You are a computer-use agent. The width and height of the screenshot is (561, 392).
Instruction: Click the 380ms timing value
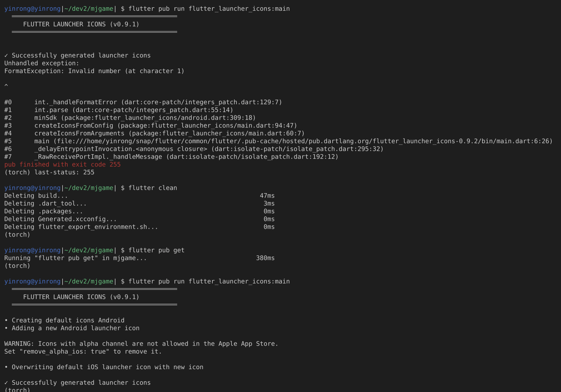tap(265, 258)
